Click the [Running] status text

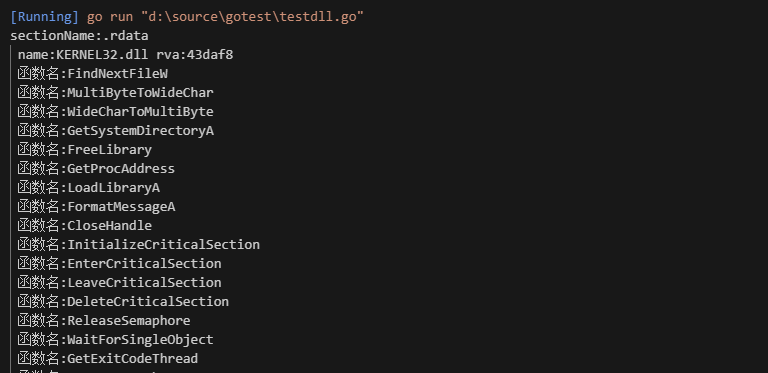[45, 17]
